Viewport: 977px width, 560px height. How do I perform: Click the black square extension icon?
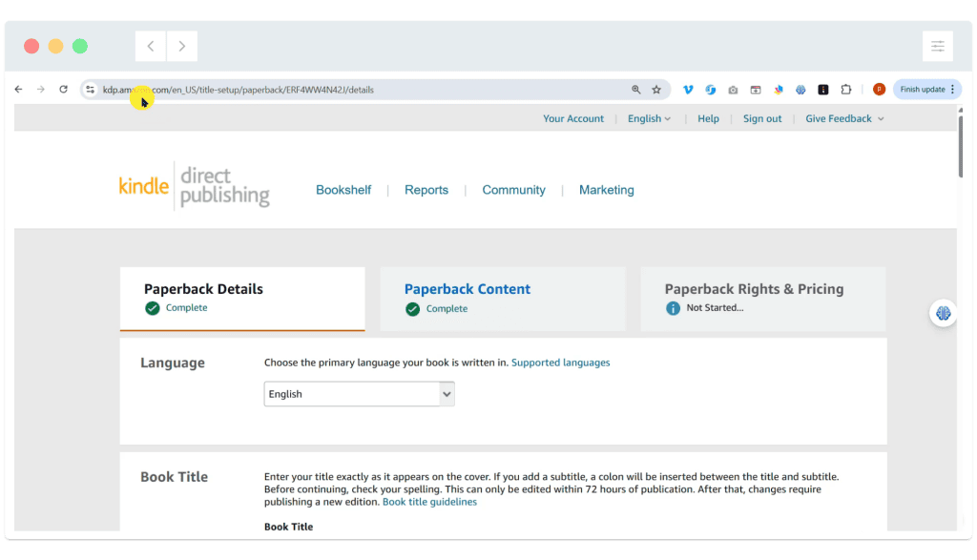pos(823,90)
